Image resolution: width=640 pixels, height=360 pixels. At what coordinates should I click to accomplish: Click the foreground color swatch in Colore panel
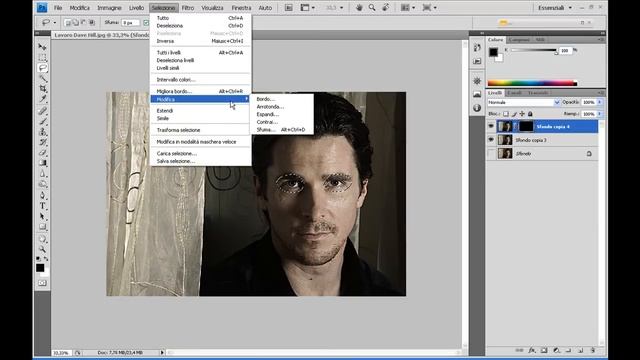coord(493,52)
